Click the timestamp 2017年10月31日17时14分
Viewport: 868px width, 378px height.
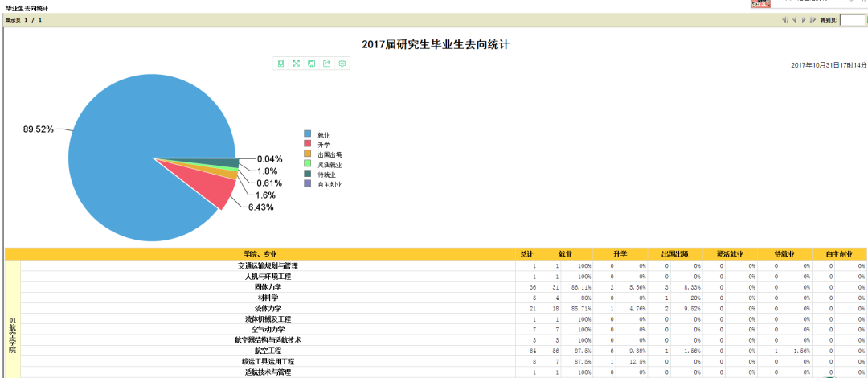[x=829, y=65]
